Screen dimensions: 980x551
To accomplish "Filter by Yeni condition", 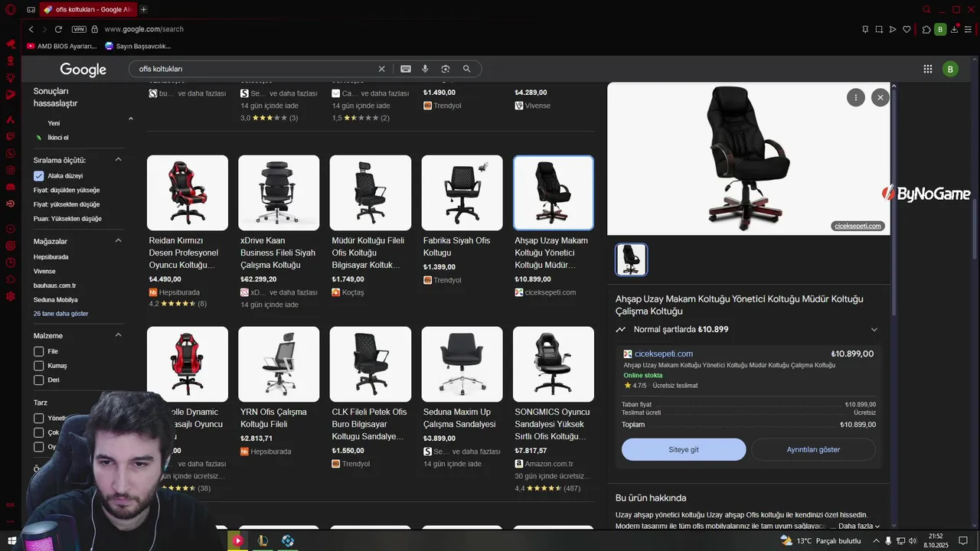I will click(54, 123).
